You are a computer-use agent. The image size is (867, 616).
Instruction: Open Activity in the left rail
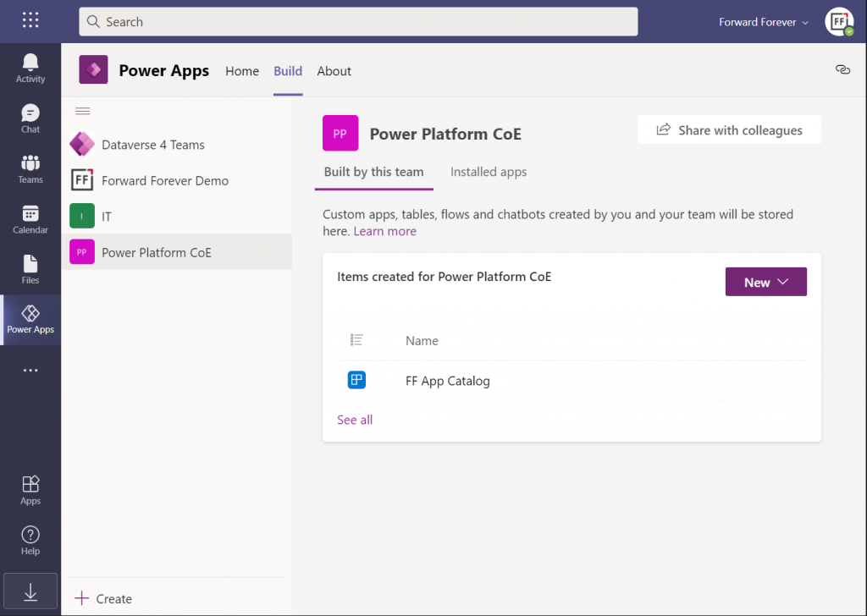click(30, 69)
